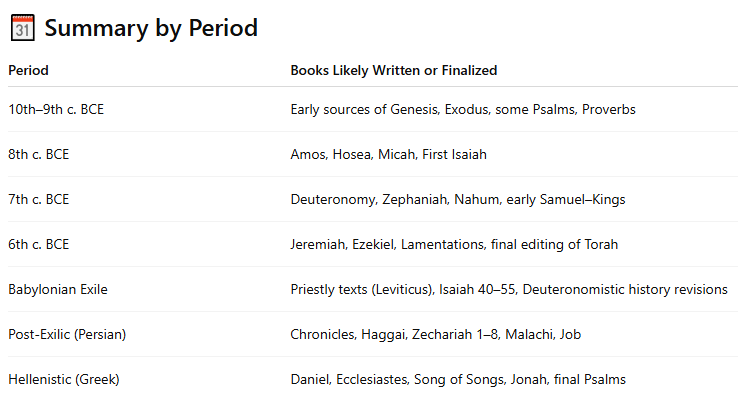The image size is (738, 407).
Task: Select the '10th–9th c. BCE' period cell
Action: [x=56, y=109]
